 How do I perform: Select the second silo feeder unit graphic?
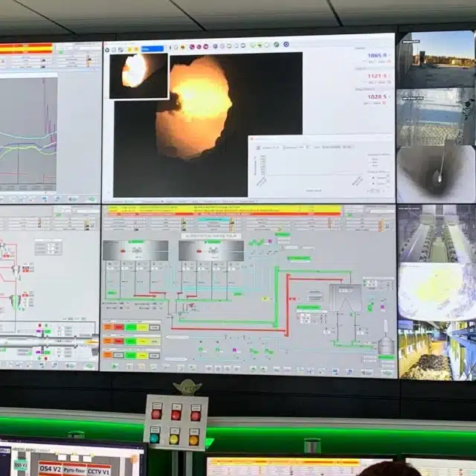click(x=211, y=251)
